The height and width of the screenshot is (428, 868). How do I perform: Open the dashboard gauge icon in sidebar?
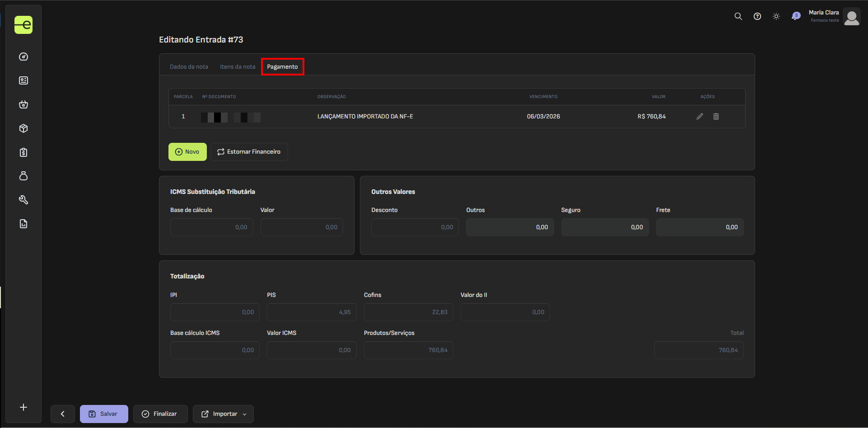point(23,56)
